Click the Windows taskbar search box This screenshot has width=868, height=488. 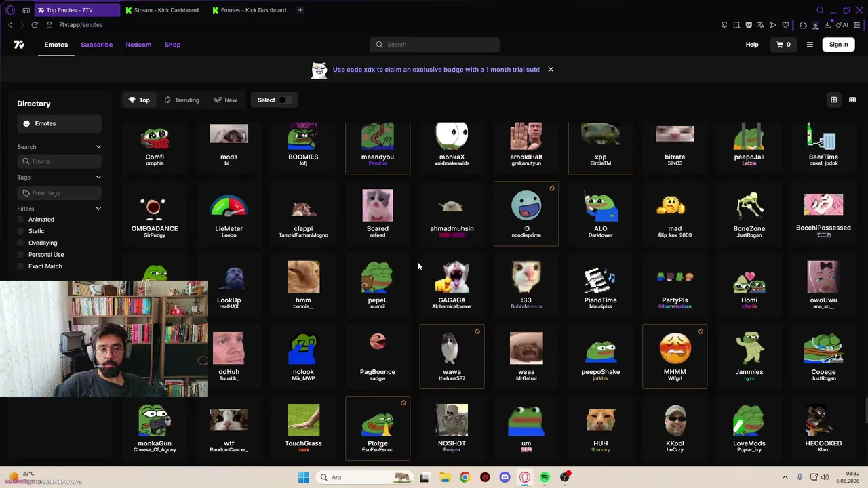click(365, 477)
